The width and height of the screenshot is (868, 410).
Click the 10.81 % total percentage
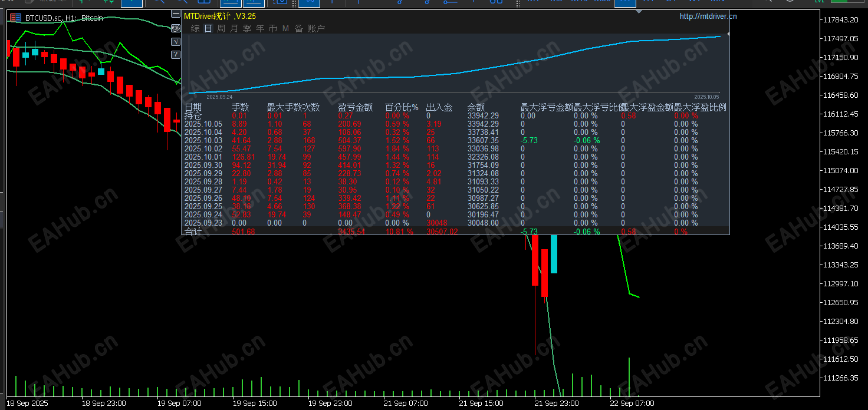point(399,232)
